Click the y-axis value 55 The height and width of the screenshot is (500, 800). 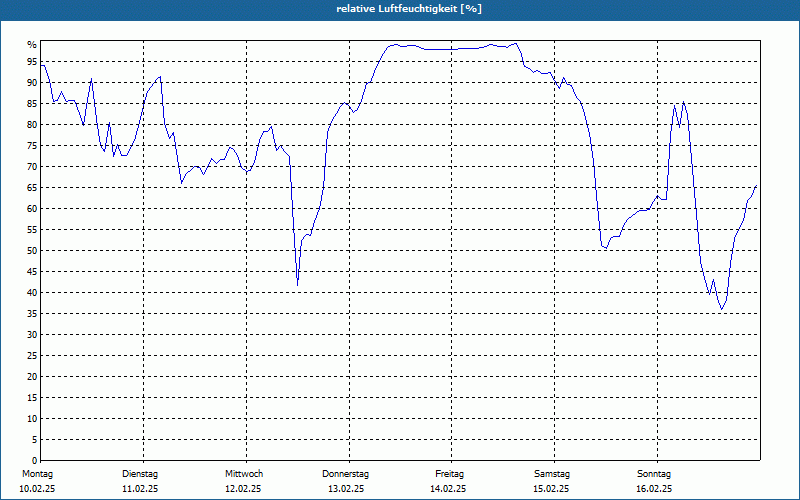tap(32, 230)
